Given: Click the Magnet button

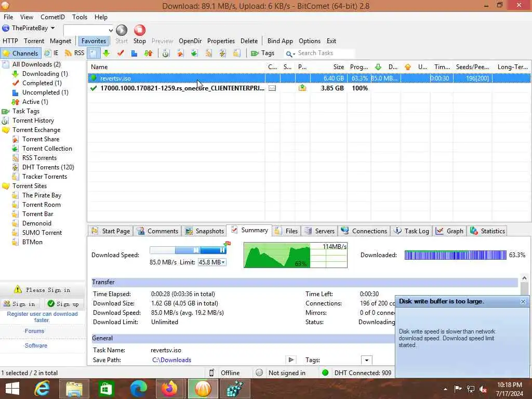Looking at the screenshot, I should 60,41.
